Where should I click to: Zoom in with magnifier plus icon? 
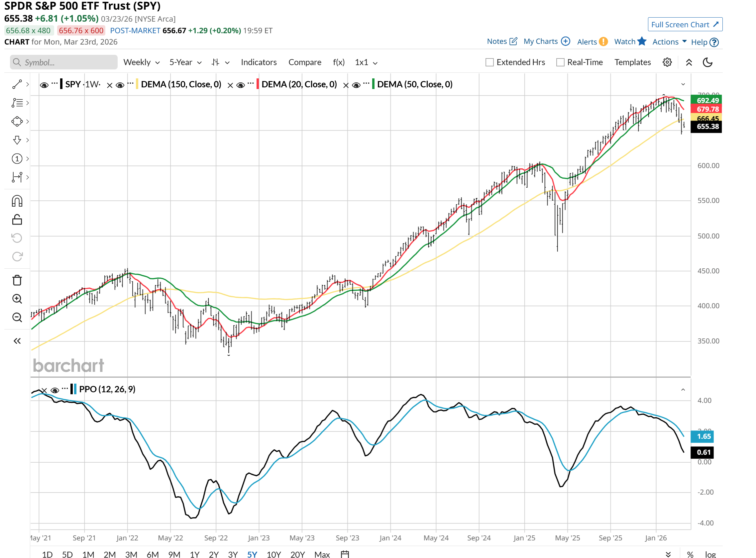click(17, 299)
